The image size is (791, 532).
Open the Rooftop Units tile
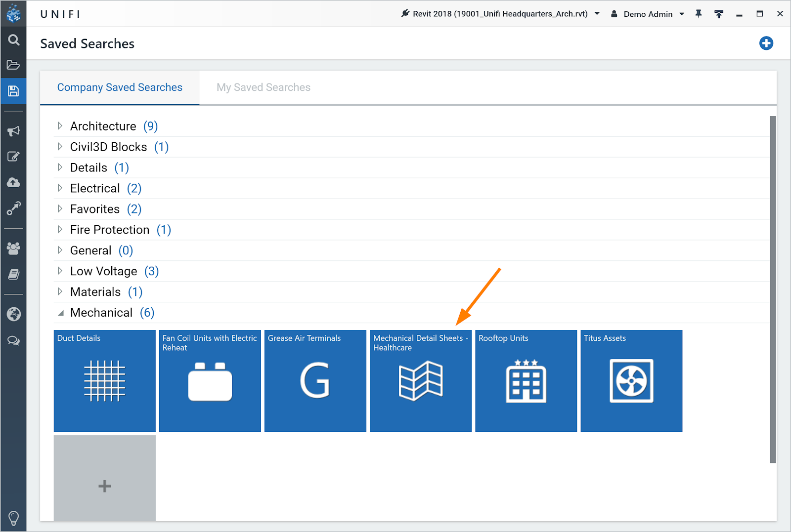pos(526,381)
